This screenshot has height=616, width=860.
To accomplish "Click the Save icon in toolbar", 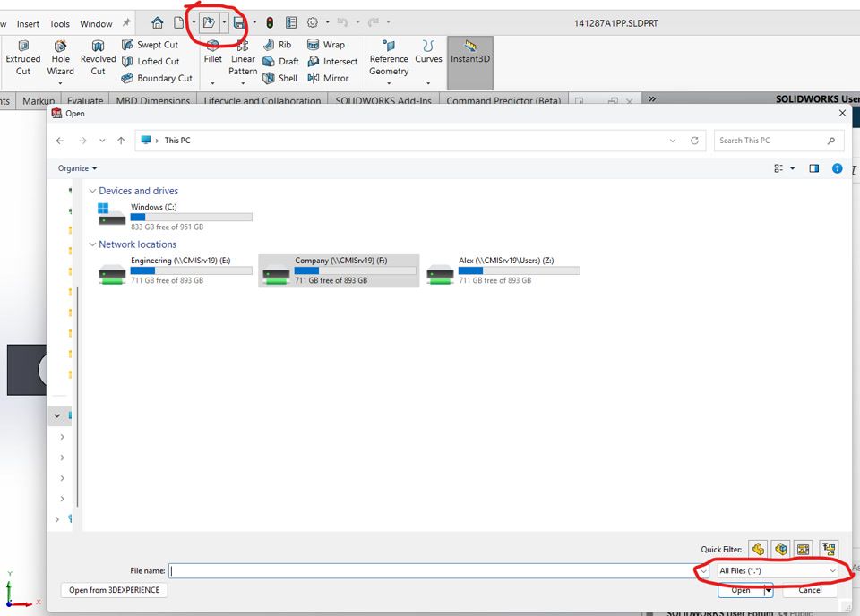I will [x=239, y=22].
